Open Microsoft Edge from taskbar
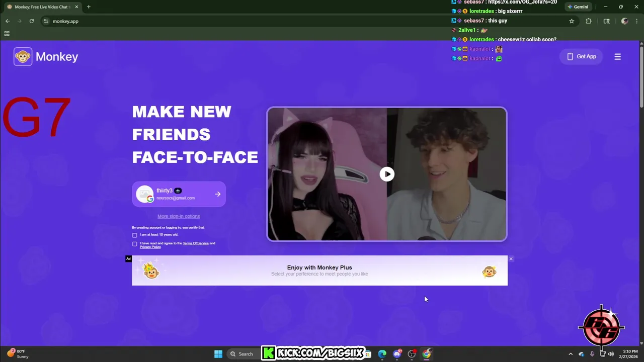644x362 pixels. [382, 354]
